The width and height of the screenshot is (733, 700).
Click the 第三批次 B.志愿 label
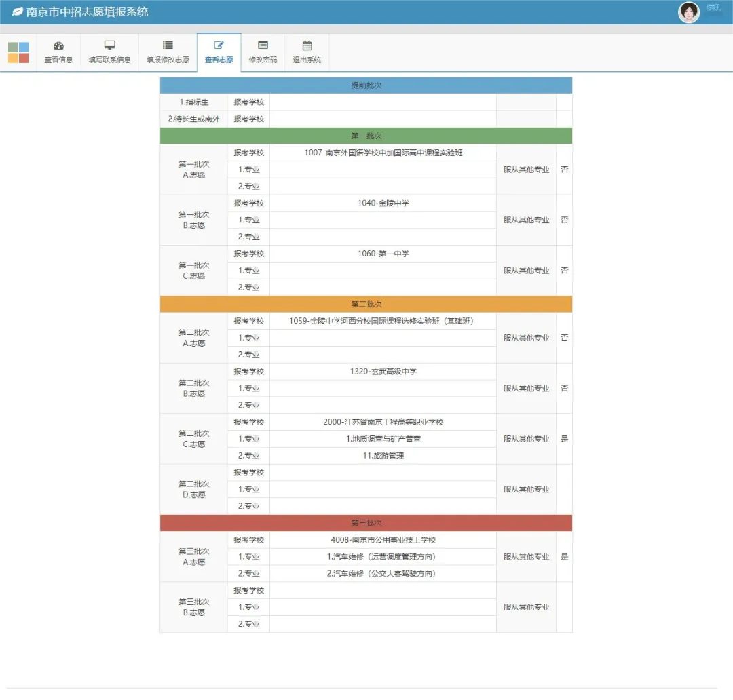(x=194, y=607)
